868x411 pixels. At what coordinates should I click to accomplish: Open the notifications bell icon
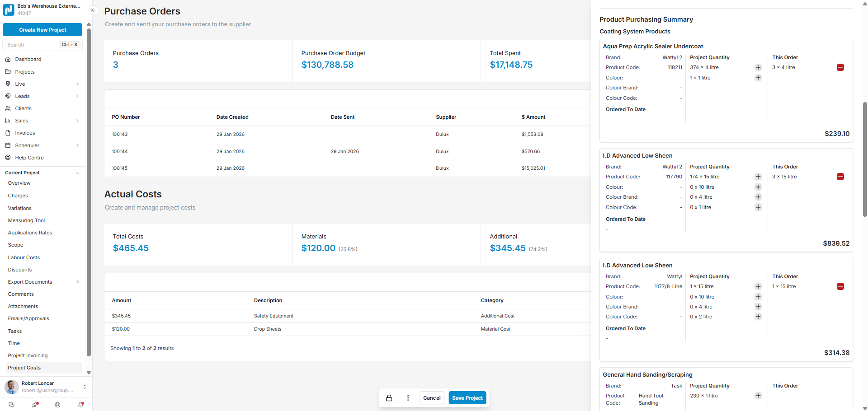pos(81,405)
